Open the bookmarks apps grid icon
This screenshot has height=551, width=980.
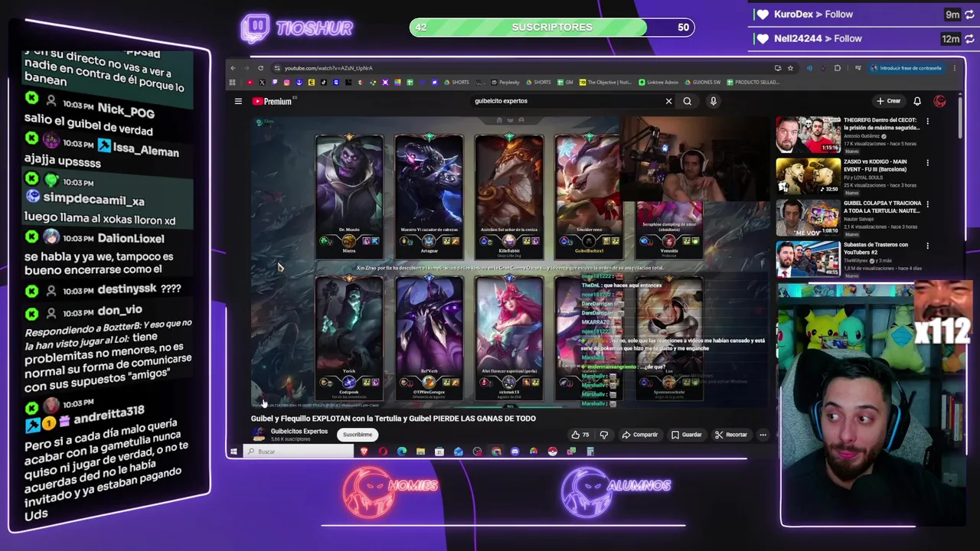pos(233,83)
